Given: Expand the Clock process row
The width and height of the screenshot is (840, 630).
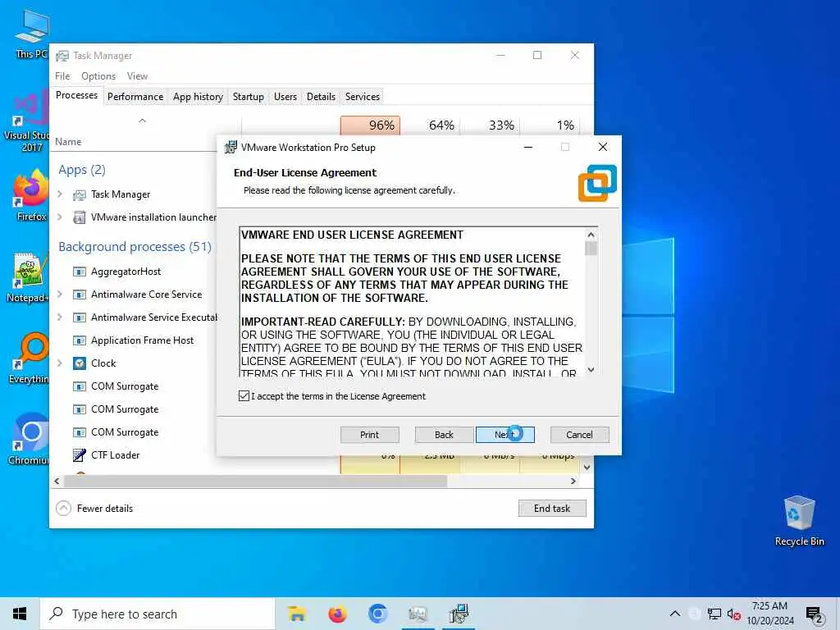Looking at the screenshot, I should (x=60, y=363).
